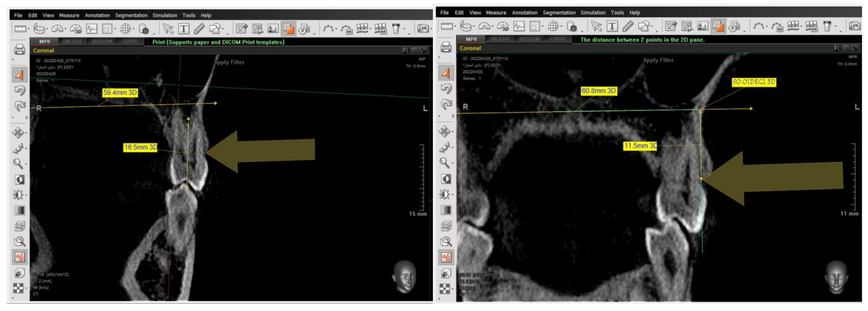Image resolution: width=868 pixels, height=311 pixels.
Task: Click the camera capture icon in right window
Action: pyautogui.click(x=855, y=26)
